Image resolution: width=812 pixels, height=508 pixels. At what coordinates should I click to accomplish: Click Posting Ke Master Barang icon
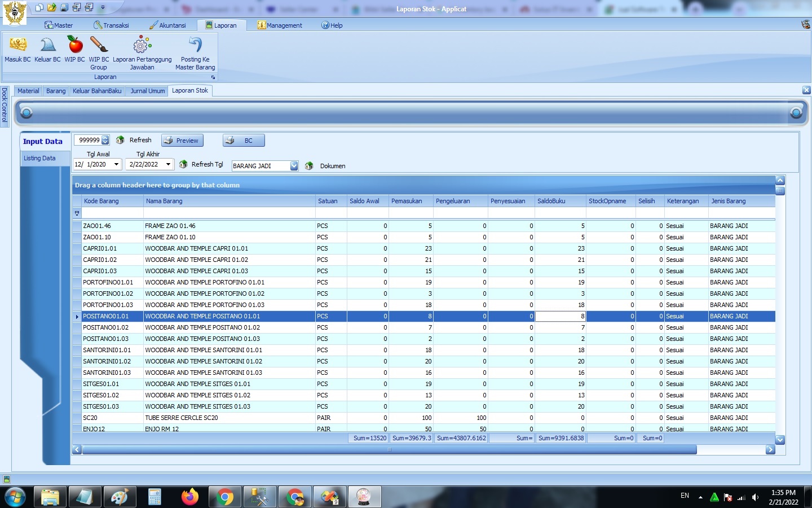[195, 45]
